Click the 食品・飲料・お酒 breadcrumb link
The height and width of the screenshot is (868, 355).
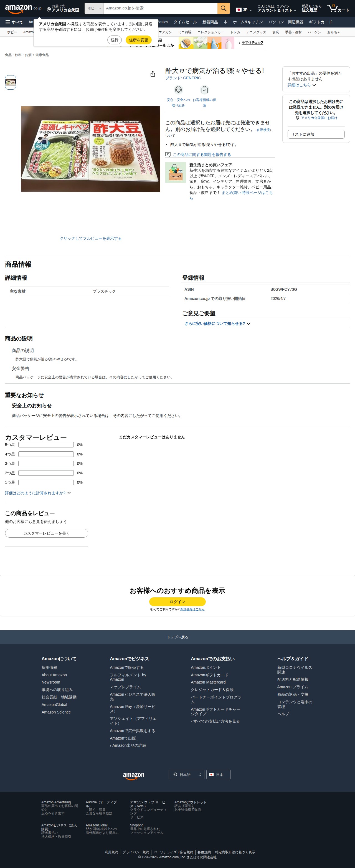[18, 55]
